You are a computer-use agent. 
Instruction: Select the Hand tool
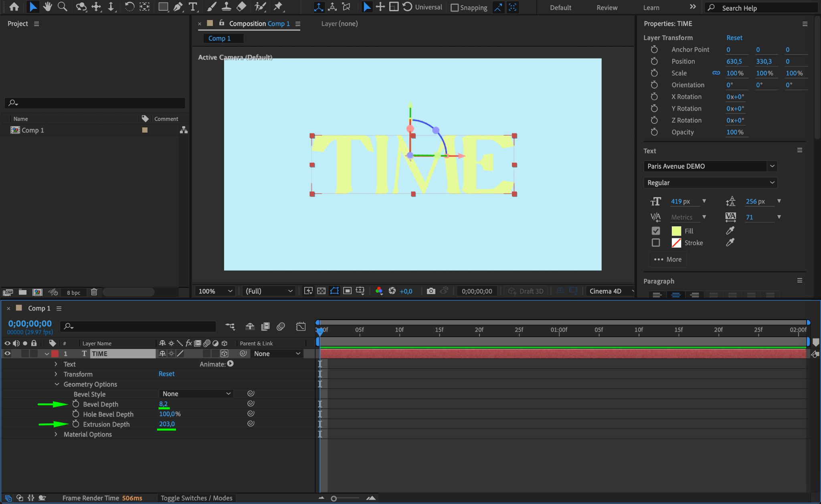(x=48, y=7)
